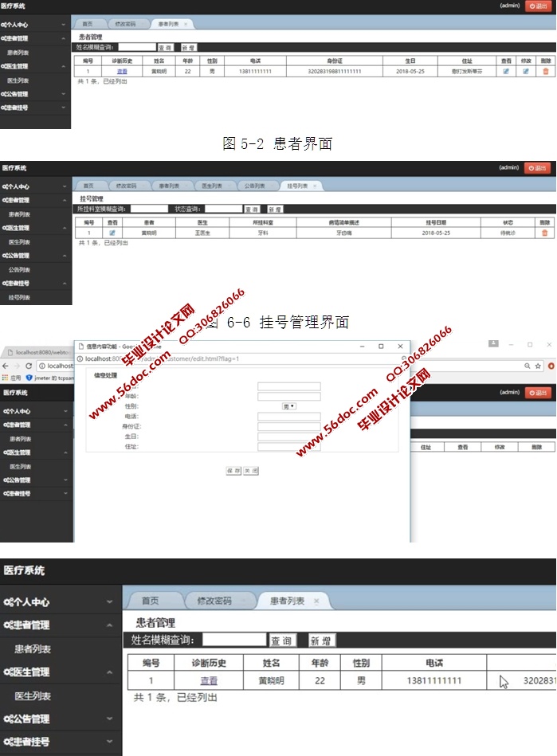Delete the 牙科 registration row via trash icon
Viewport: 557px width, 756px height.
click(545, 233)
